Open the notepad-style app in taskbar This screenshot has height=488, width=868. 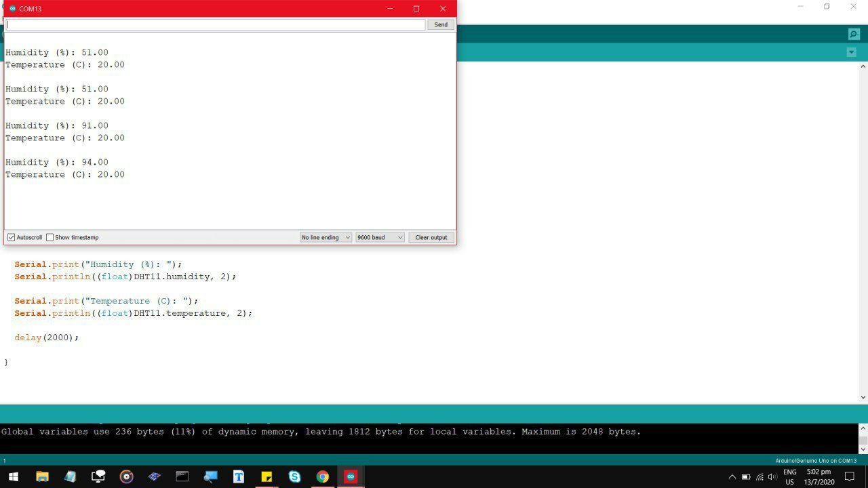(70, 476)
